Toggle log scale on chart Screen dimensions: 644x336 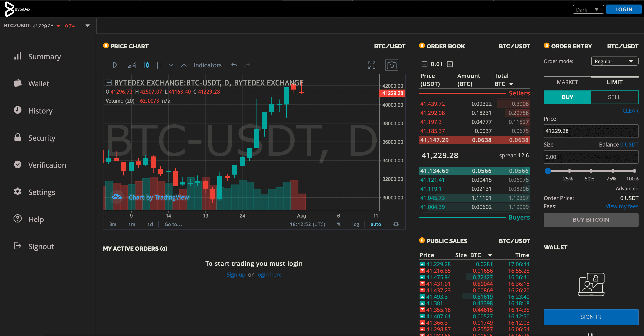355,224
